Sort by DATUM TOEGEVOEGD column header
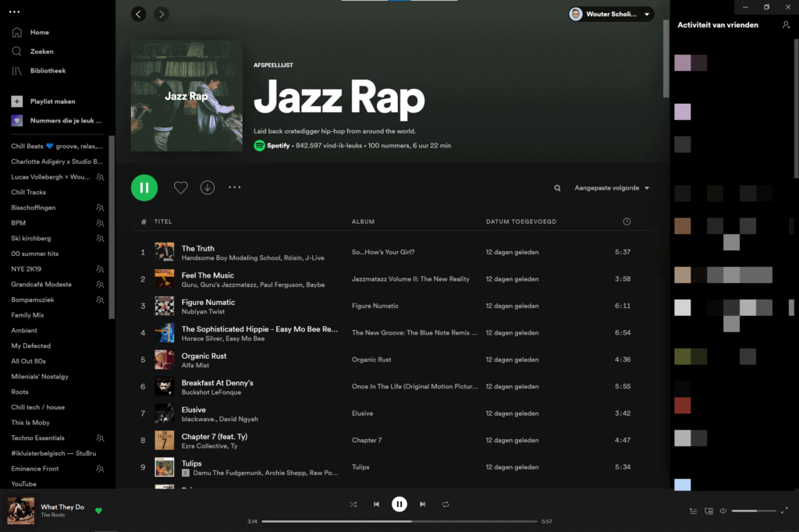The width and height of the screenshot is (799, 532). point(520,222)
